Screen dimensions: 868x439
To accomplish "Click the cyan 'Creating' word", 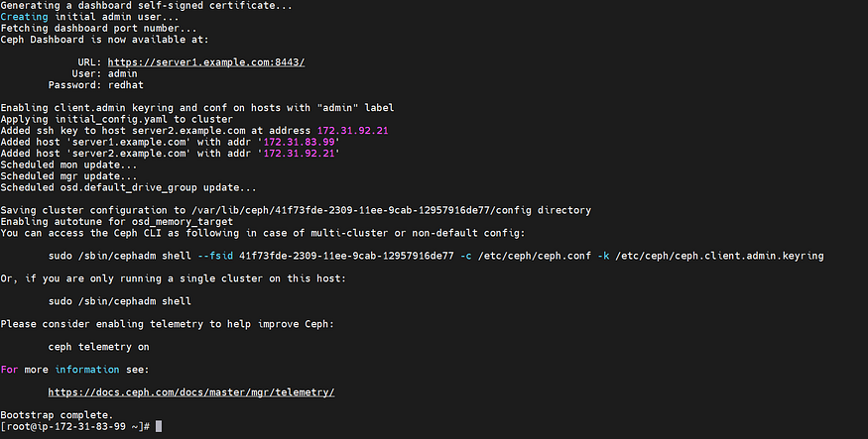I will coord(25,17).
